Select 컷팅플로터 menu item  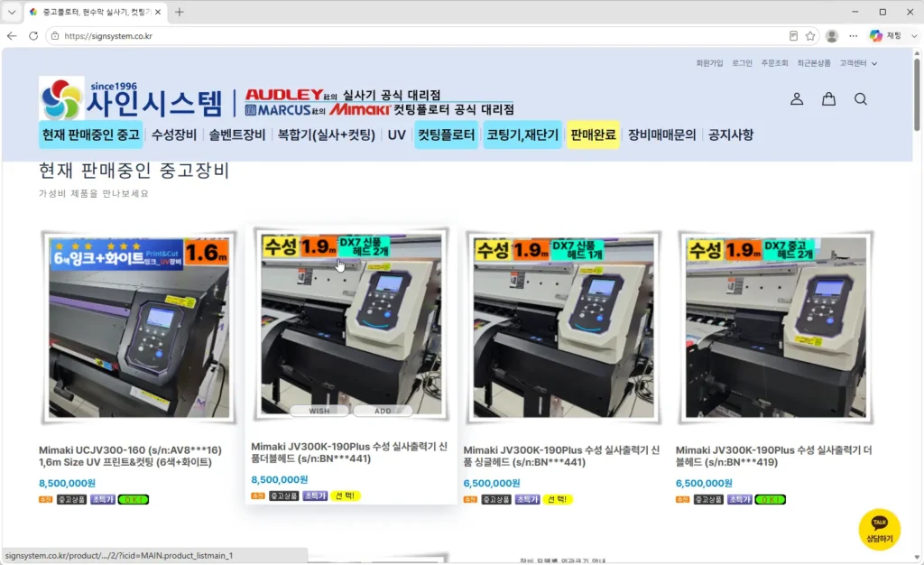click(446, 134)
